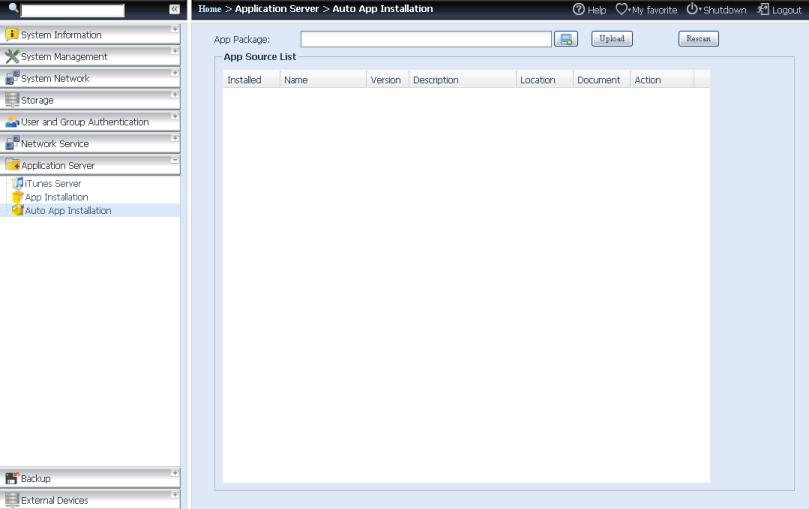Click the Application Server folder icon
The image size is (809, 509).
point(12,165)
